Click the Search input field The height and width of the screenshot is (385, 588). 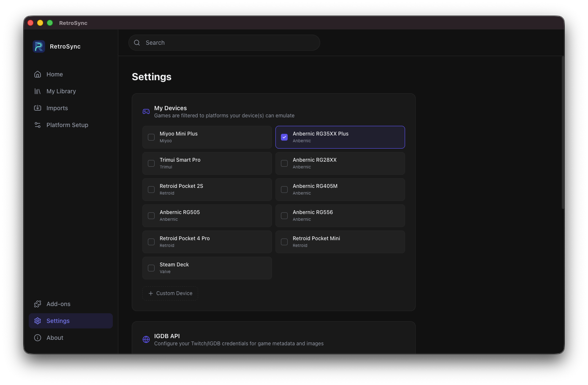[224, 43]
